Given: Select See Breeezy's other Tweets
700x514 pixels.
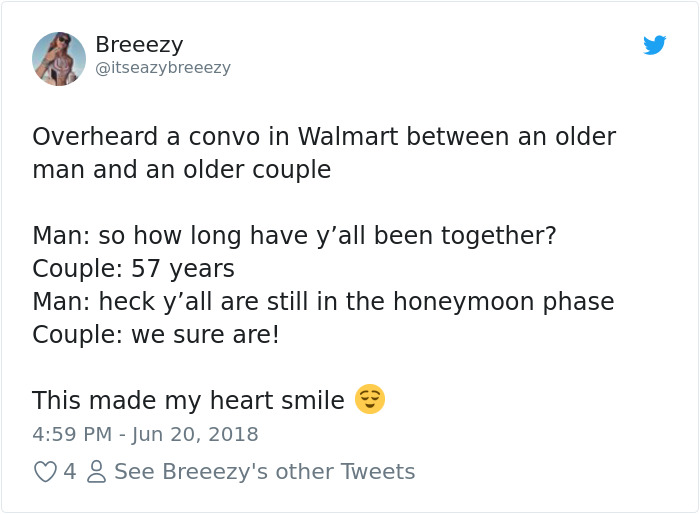Looking at the screenshot, I should (x=265, y=472).
